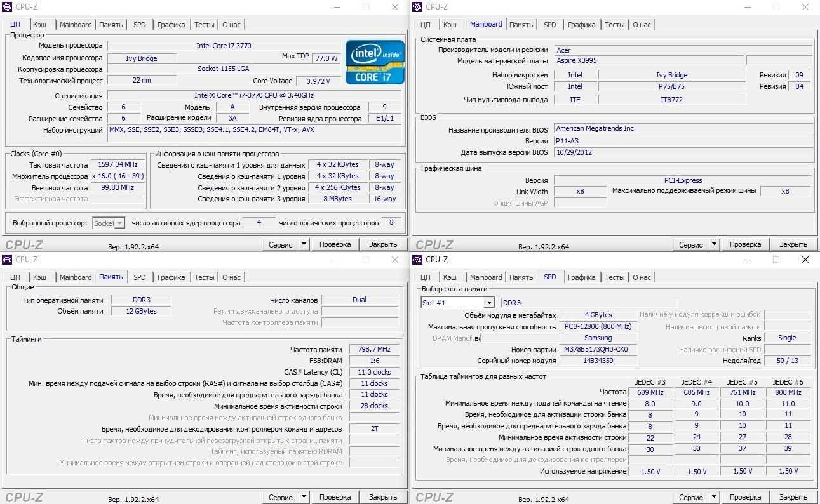Open Сервис arrow menu in processor window
Viewport: 820px width, 504px height.
click(304, 244)
